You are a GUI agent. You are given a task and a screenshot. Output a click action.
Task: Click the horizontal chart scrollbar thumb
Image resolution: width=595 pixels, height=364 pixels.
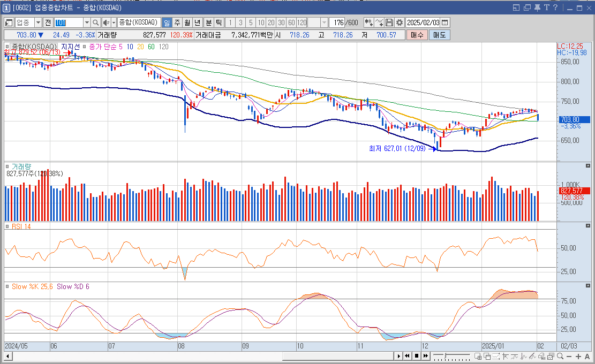(338, 356)
